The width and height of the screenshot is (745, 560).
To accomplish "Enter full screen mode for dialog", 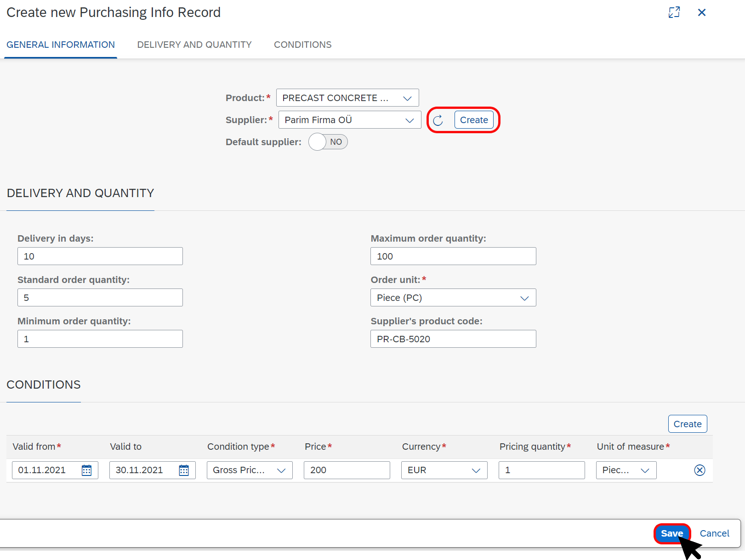I will (674, 12).
